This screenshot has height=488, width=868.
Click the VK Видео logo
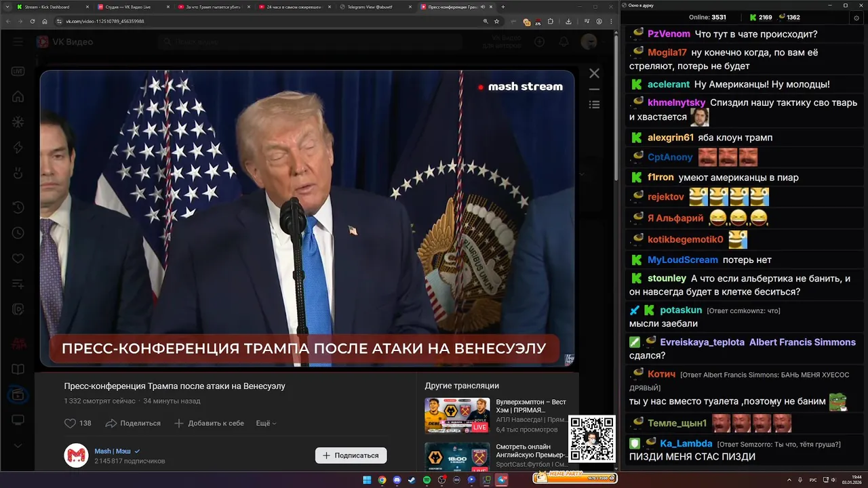click(65, 42)
